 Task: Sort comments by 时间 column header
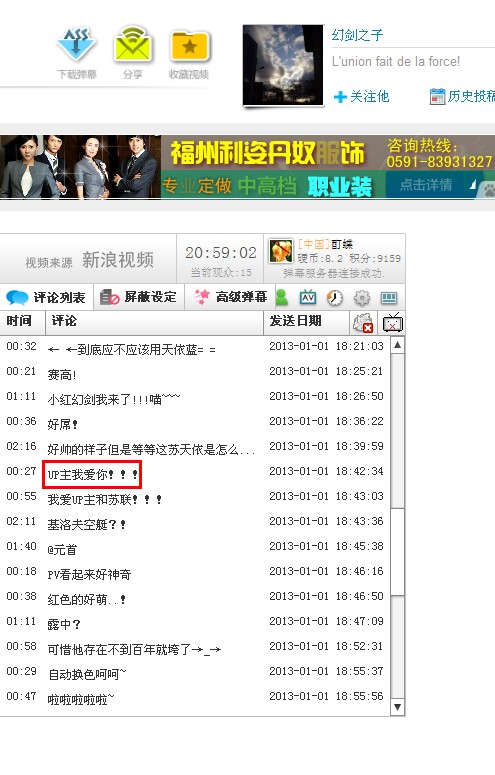tap(20, 321)
